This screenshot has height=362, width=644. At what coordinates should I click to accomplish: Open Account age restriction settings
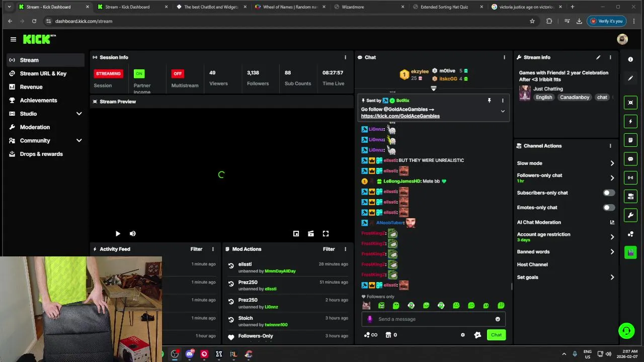point(566,237)
